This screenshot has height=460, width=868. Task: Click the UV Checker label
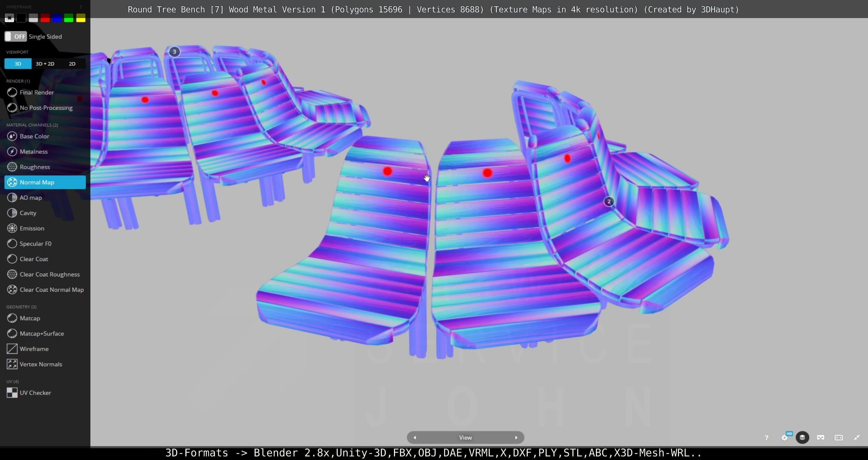tap(36, 393)
